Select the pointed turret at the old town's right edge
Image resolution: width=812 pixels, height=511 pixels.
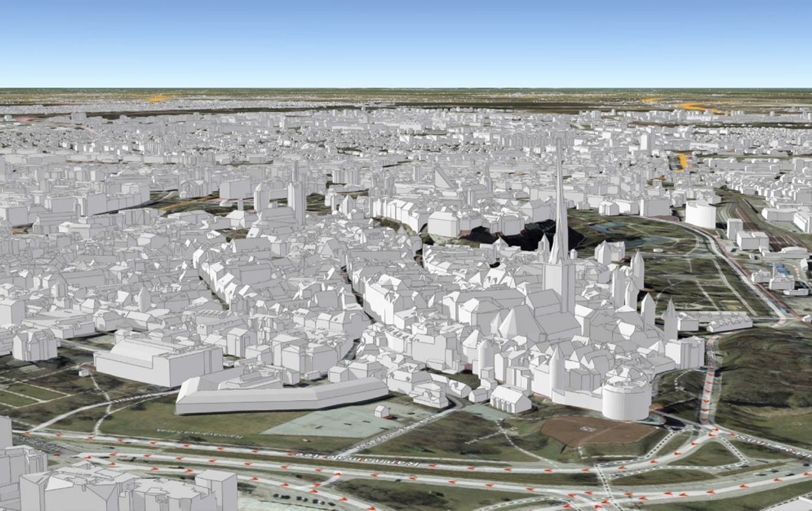click(670, 320)
